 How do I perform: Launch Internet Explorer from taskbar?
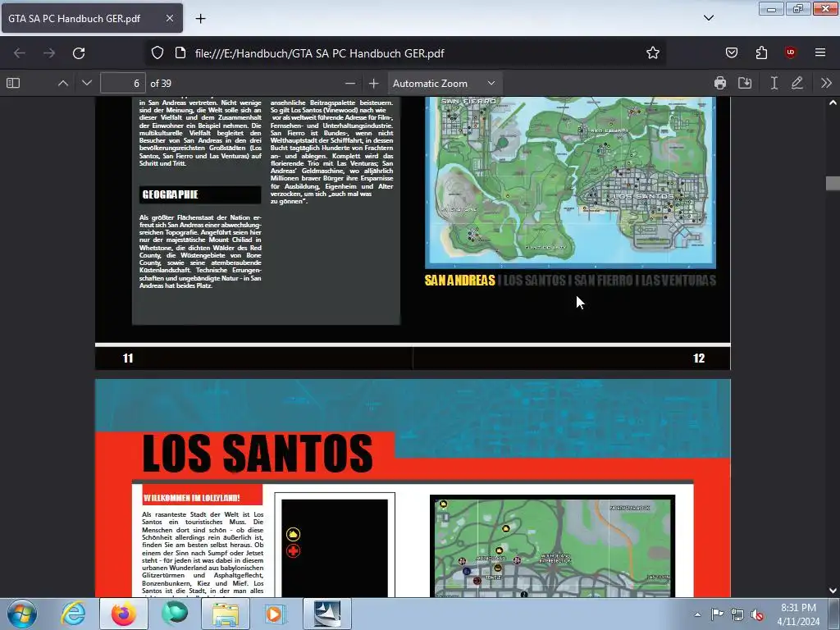click(73, 614)
